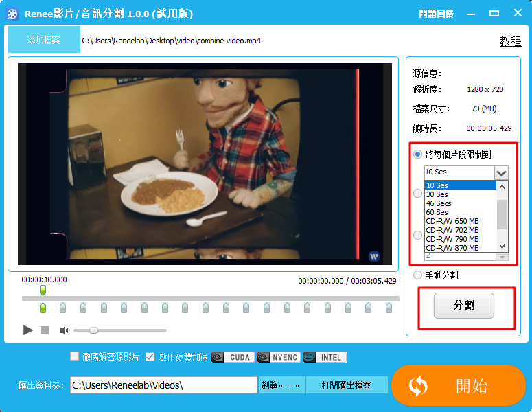Click the dropdown list scroll-down arrow
This screenshot has height=412, width=532.
[502, 247]
